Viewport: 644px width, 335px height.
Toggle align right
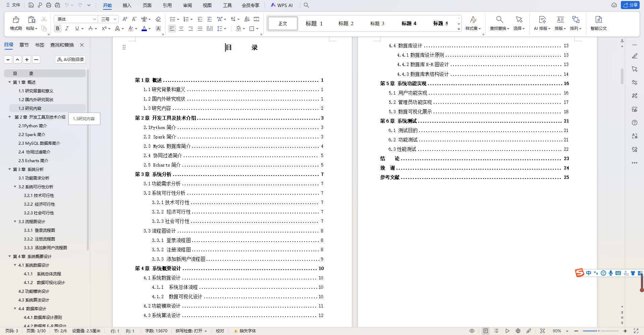coord(191,28)
